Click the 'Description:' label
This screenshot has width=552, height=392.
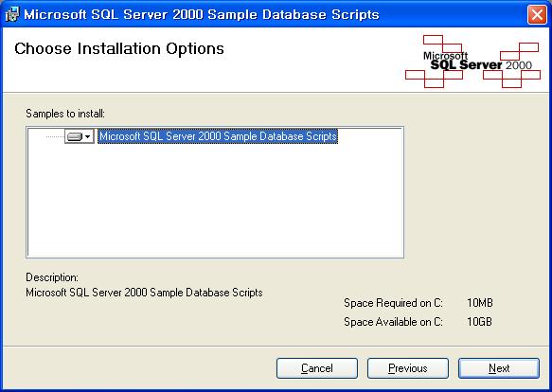pyautogui.click(x=52, y=277)
